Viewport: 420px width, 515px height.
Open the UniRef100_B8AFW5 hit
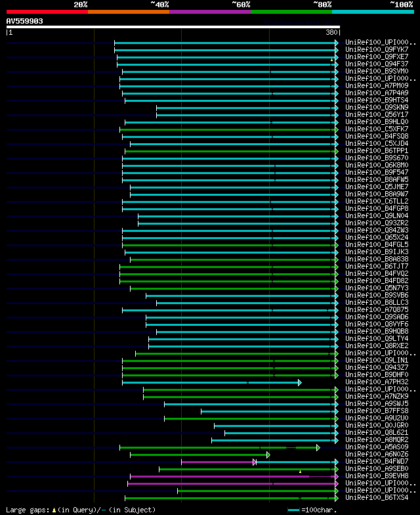click(377, 180)
